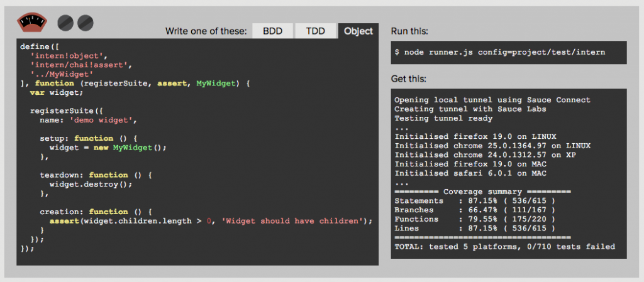Image resolution: width=644 pixels, height=282 pixels.
Task: Click the red gauge logo icon
Action: [x=32, y=23]
